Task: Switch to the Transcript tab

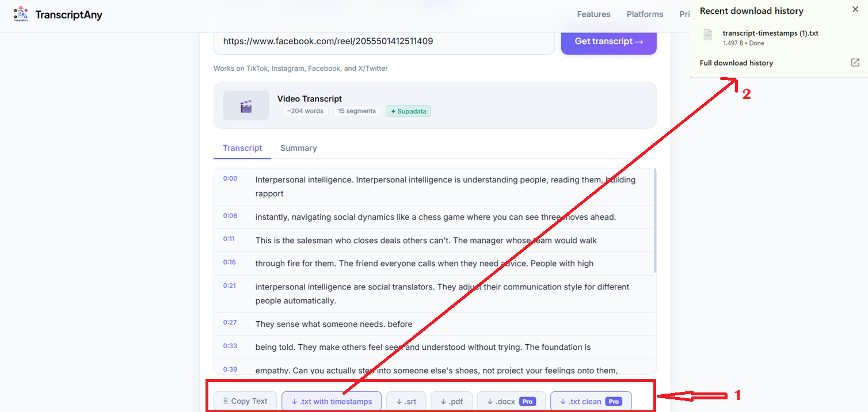Action: coord(242,148)
